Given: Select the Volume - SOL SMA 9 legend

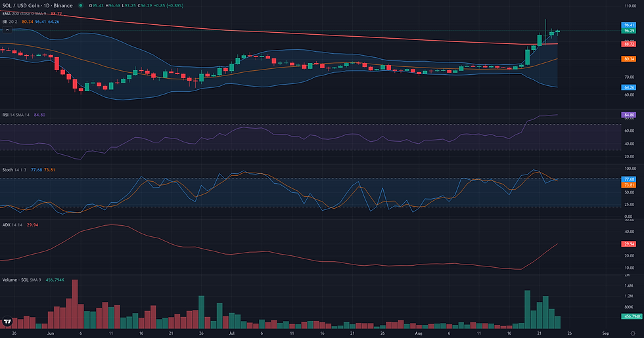Looking at the screenshot, I should (x=22, y=280).
